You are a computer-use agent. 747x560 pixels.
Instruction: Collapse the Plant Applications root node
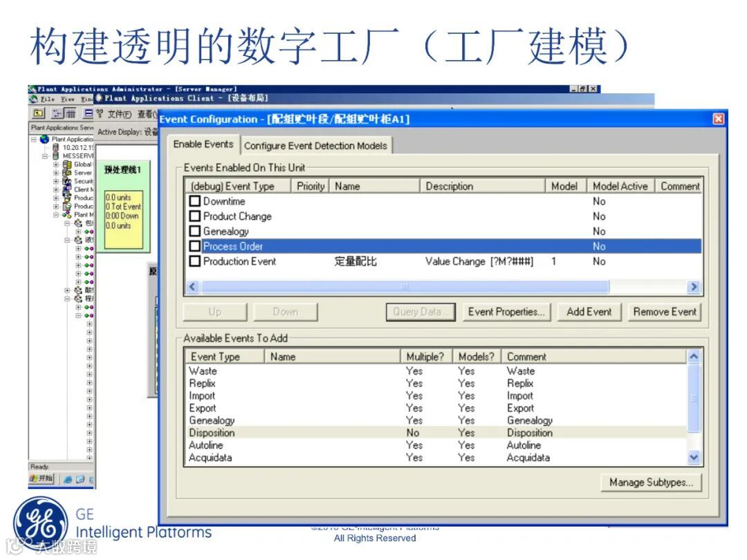(x=34, y=139)
